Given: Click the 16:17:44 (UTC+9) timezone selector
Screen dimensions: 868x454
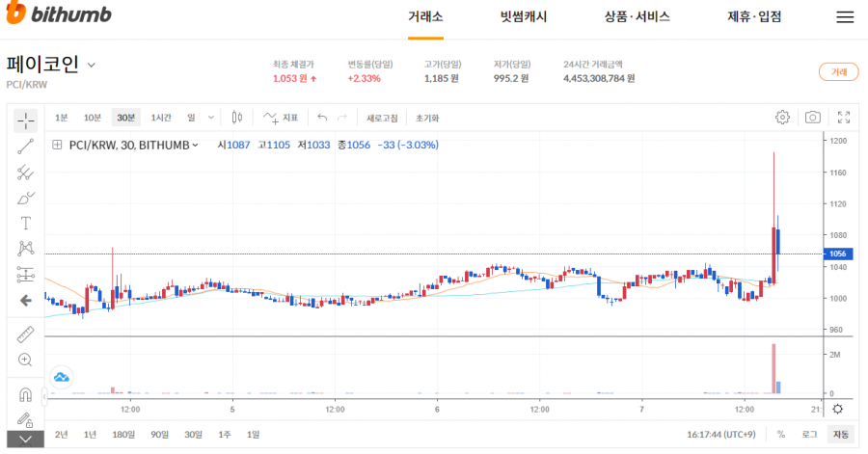Looking at the screenshot, I should (720, 435).
